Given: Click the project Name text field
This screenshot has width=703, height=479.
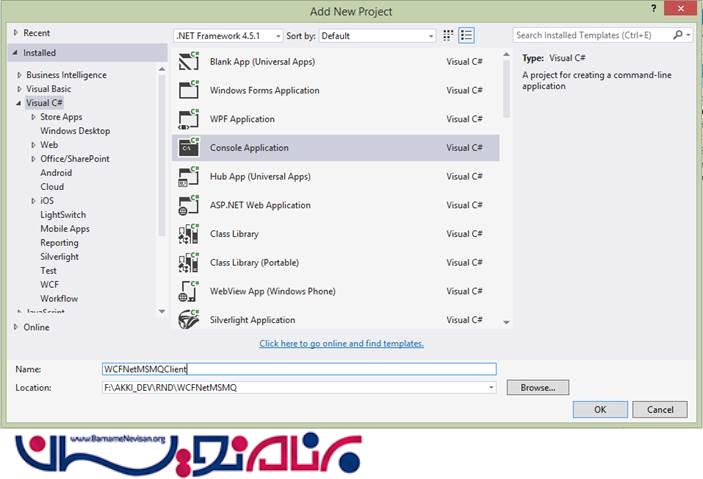Looking at the screenshot, I should pos(298,369).
